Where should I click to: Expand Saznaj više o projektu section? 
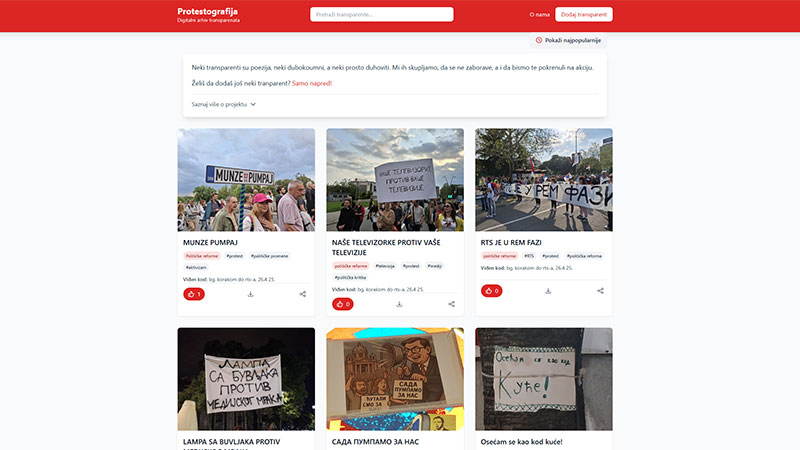point(223,104)
